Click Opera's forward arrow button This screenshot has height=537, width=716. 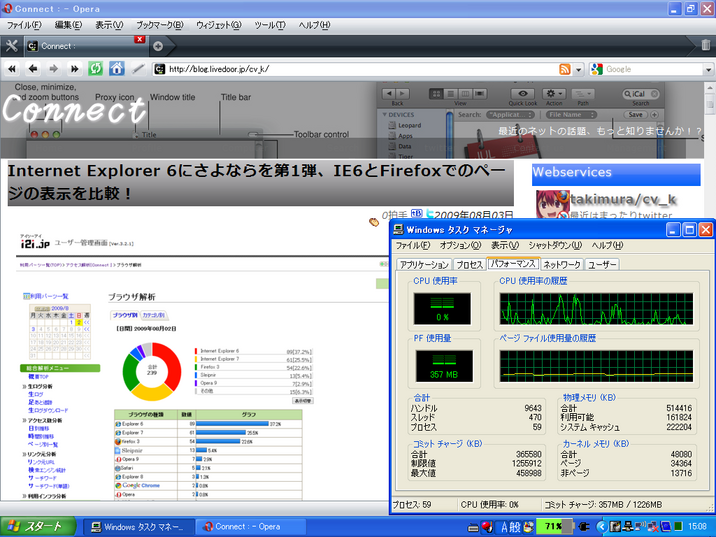pos(53,69)
